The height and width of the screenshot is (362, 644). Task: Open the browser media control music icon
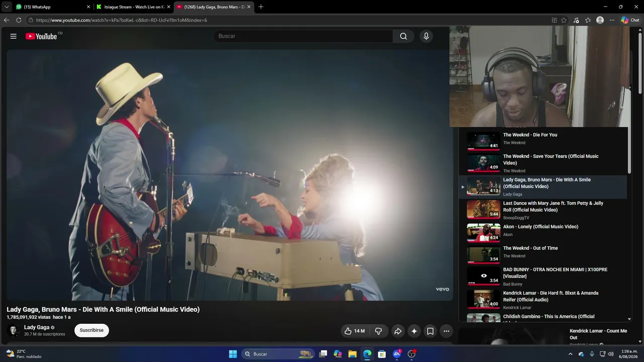pyautogui.click(x=576, y=20)
